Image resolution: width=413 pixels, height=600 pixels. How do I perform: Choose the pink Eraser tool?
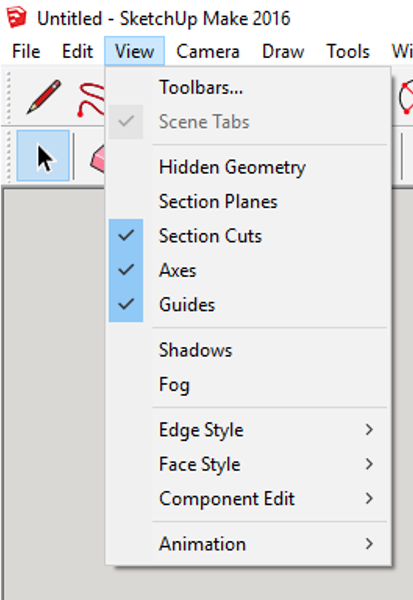(97, 158)
